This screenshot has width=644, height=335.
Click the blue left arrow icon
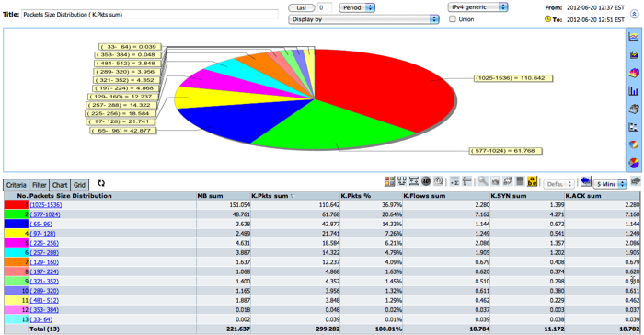tap(586, 181)
